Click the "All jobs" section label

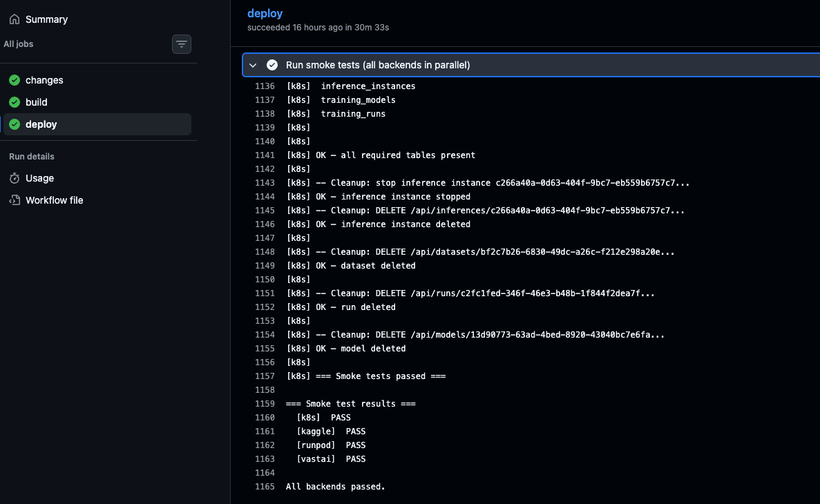click(18, 44)
